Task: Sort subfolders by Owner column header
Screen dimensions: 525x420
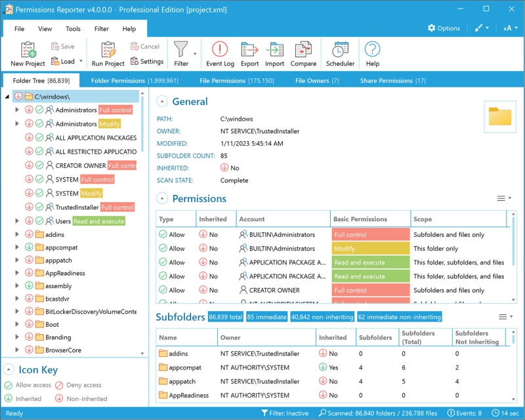Action: (230, 337)
